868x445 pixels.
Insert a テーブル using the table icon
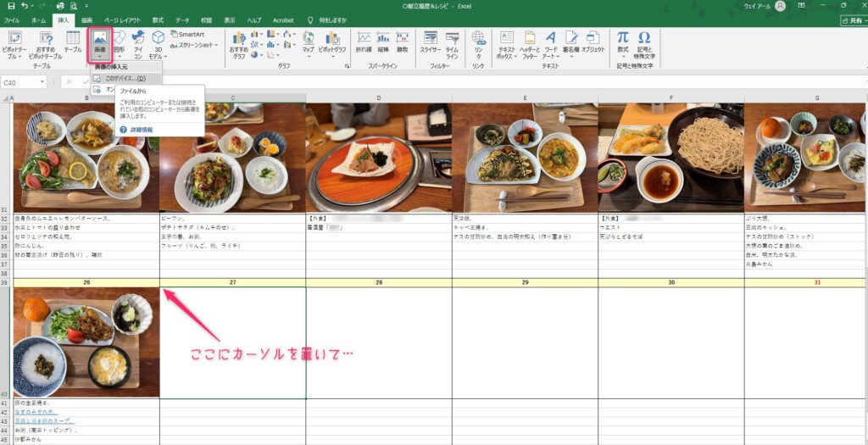(73, 42)
